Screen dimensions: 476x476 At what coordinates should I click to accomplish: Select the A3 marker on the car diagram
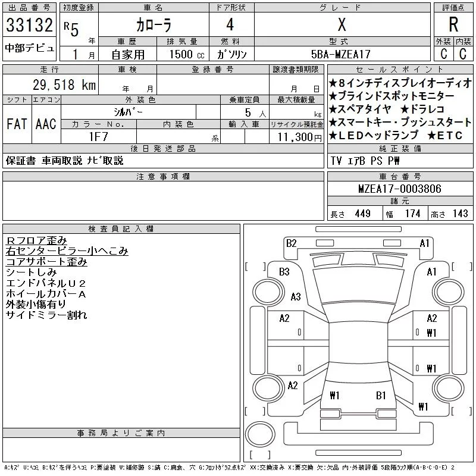pos(296,297)
